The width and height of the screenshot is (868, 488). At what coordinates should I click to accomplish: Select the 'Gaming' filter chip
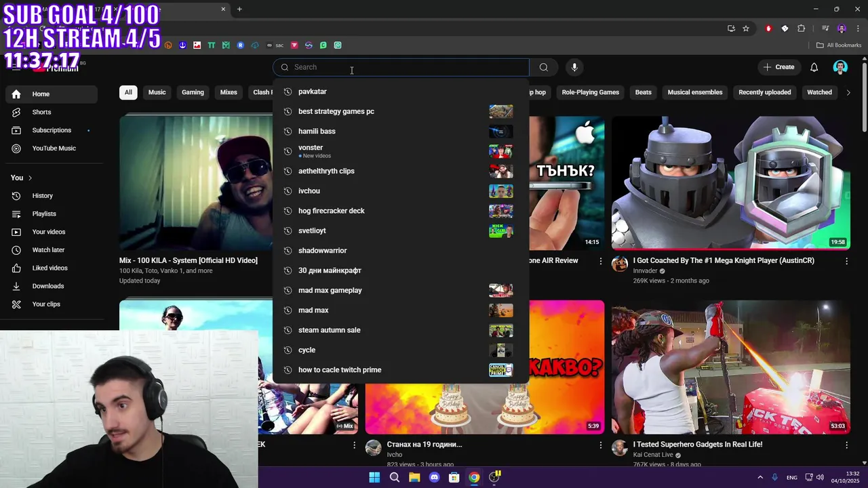click(x=193, y=92)
